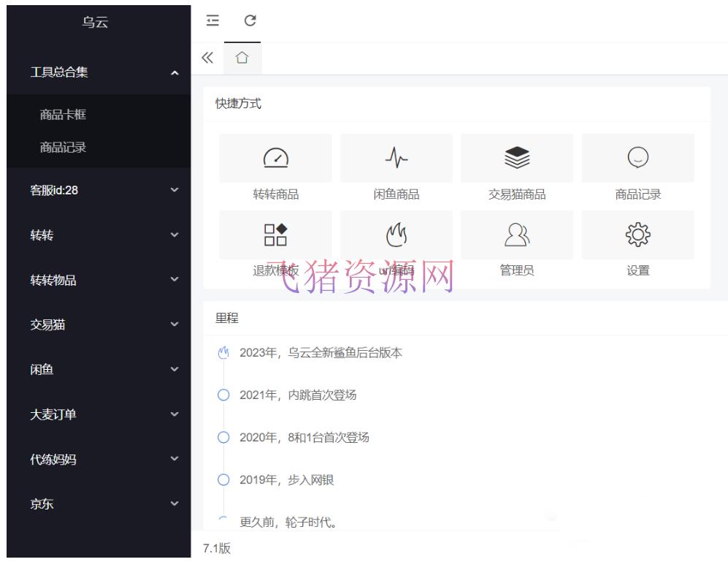This screenshot has height=562, width=728.
Task: Toggle the sidebar collapse icon
Action: 212,20
